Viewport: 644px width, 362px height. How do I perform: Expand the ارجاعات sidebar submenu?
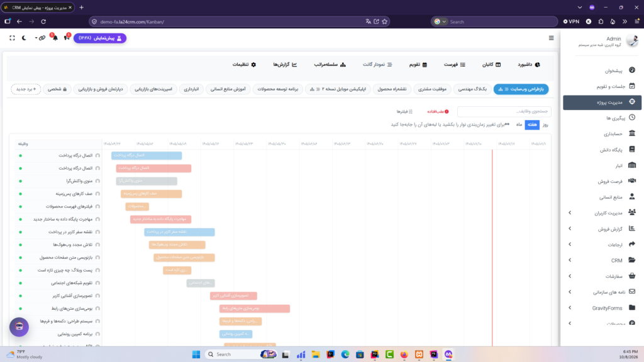(x=570, y=244)
